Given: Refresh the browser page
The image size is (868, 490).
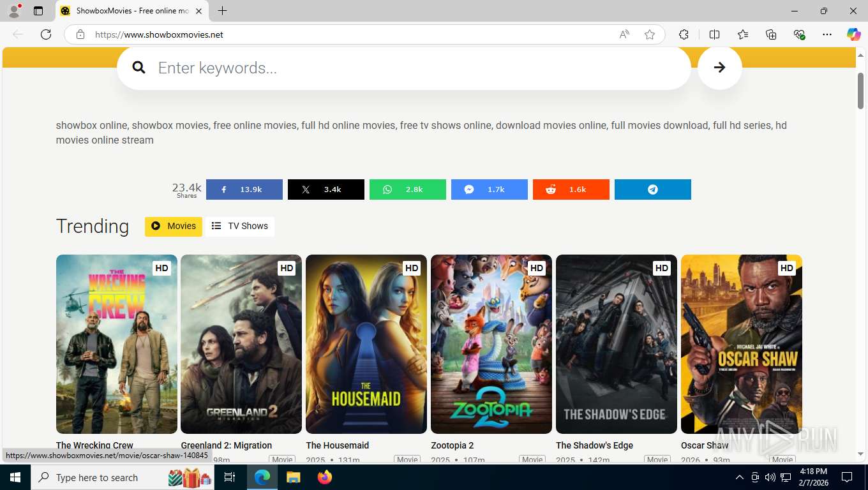Looking at the screenshot, I should [46, 34].
